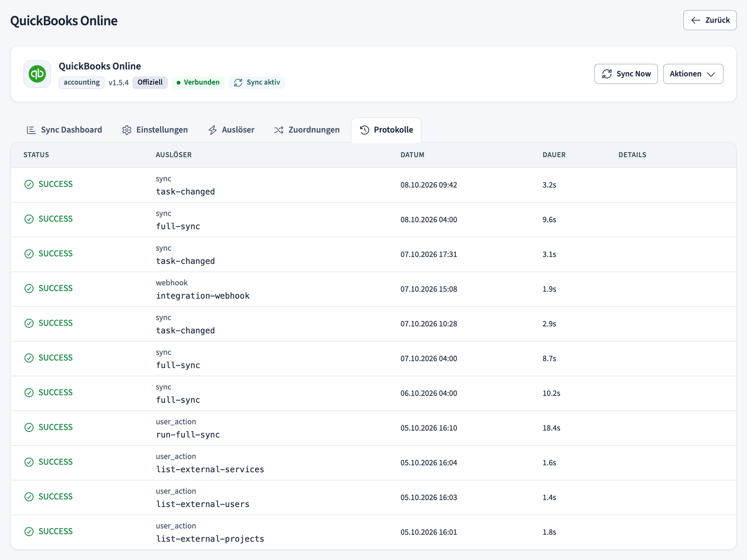Click success check icon for list-external-services row
The image size is (747, 560).
coord(29,462)
